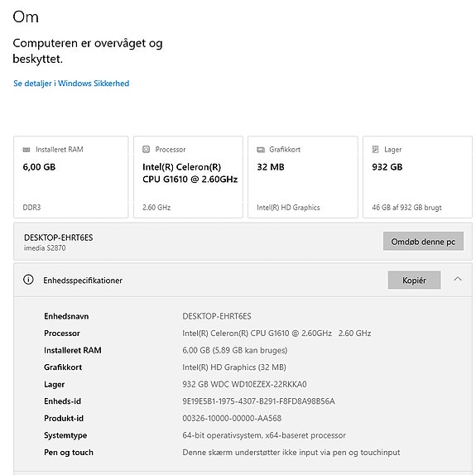Open Se detaljer i Windows Sikkerhed link
This screenshot has height=475, width=476.
(71, 83)
